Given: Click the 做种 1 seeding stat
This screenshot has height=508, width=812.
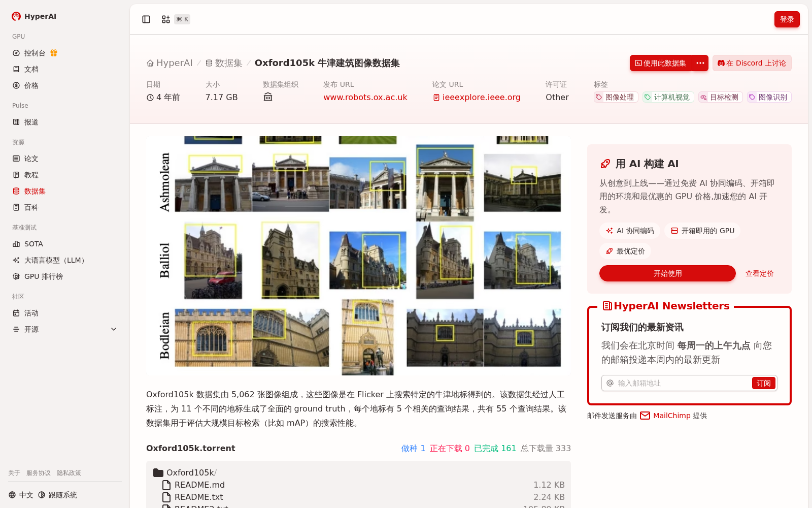Looking at the screenshot, I should 413,448.
